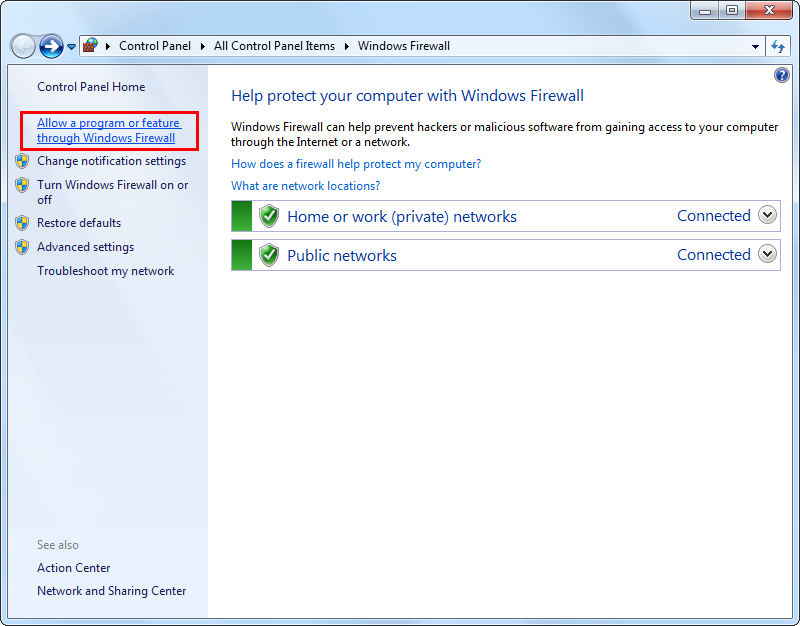Screen dimensions: 800x626
Task: Select the Public networks heading
Action: click(x=342, y=255)
